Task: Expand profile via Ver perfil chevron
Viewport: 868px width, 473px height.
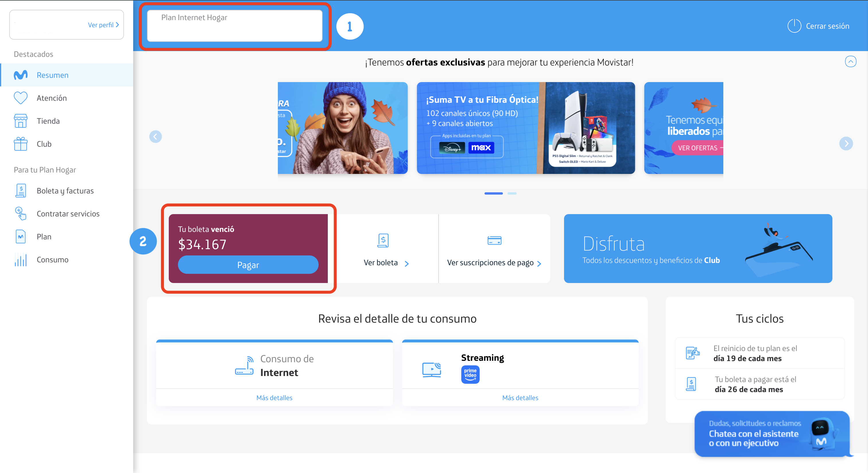Action: click(117, 25)
